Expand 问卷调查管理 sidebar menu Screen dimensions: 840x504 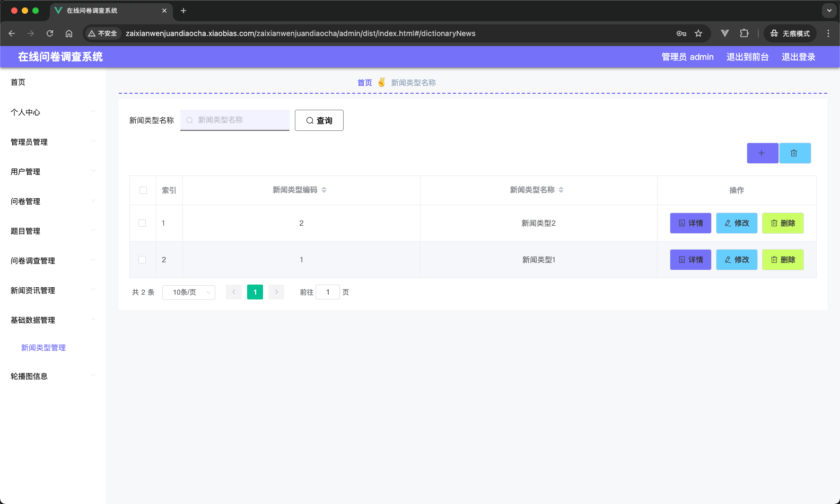pyautogui.click(x=53, y=260)
